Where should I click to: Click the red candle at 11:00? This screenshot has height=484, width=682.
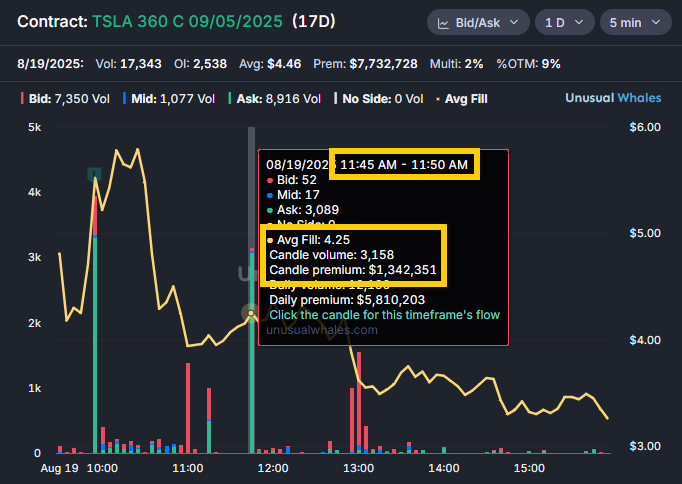coord(188,408)
